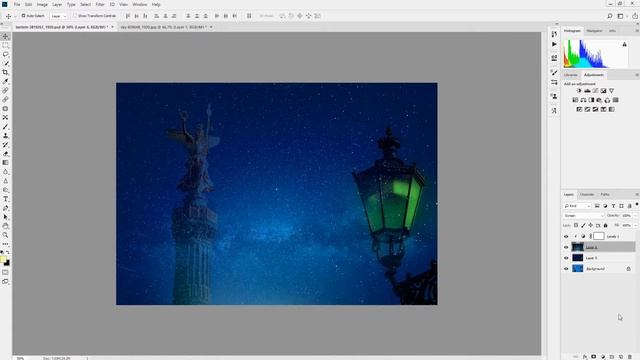
Task: Add a Black & White adjustment
Action: coord(591,100)
